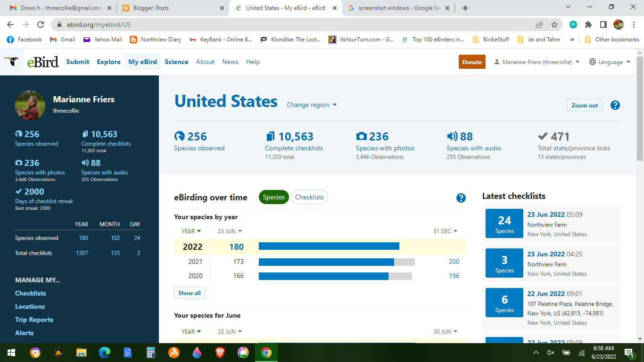Select the Species toggle for eBirding over time
The width and height of the screenshot is (644, 362).
coord(274,197)
